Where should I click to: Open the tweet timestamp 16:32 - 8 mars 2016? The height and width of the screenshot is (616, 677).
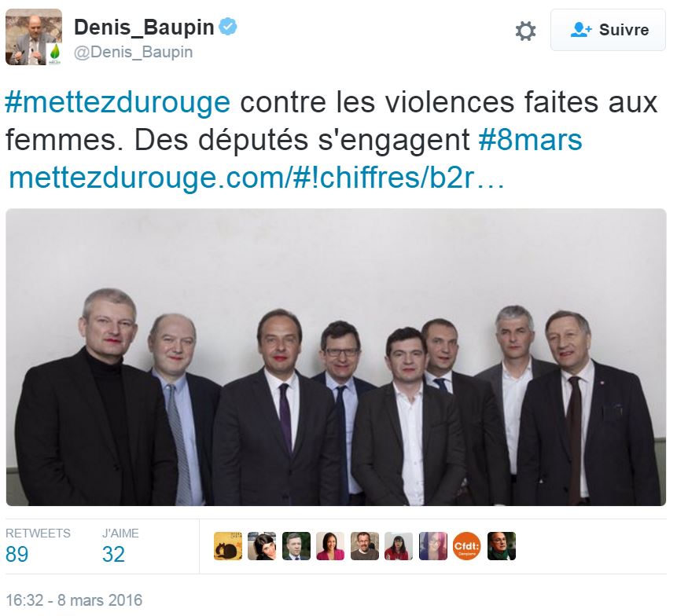click(x=74, y=600)
